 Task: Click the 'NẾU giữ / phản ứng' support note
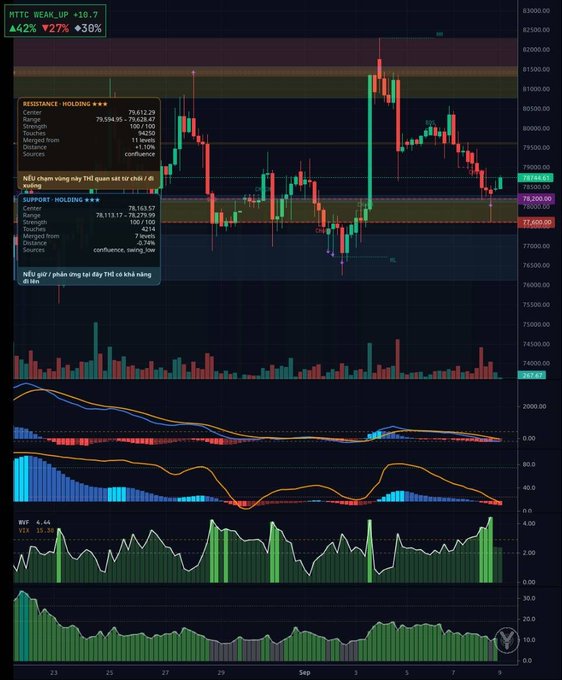tap(87, 278)
